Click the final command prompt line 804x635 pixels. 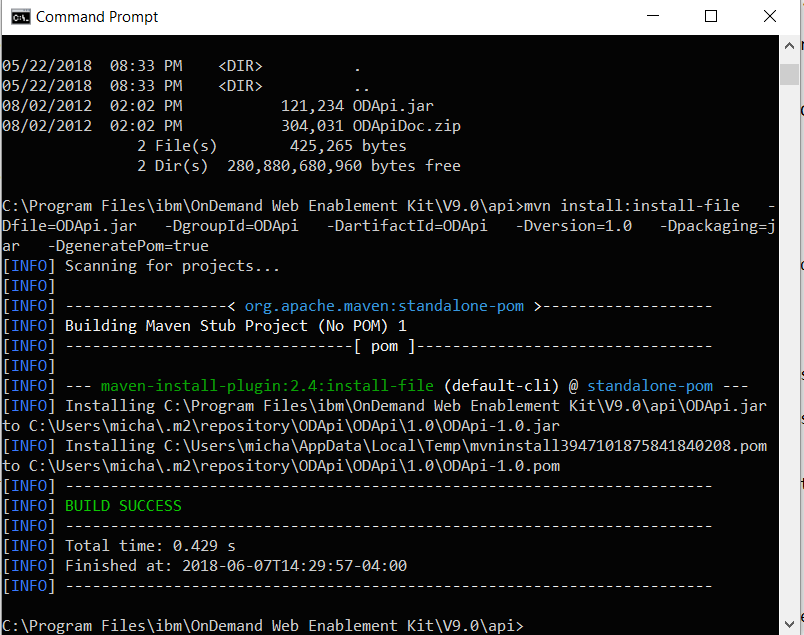(x=263, y=626)
